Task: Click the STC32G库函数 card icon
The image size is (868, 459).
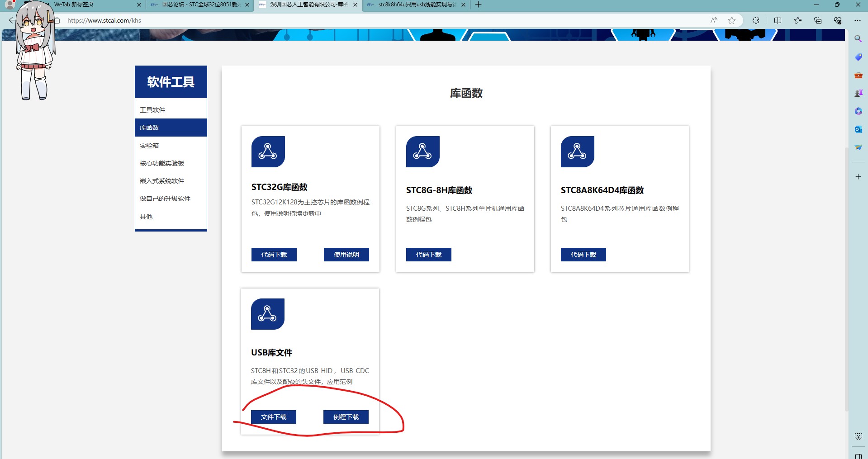Action: coord(268,151)
